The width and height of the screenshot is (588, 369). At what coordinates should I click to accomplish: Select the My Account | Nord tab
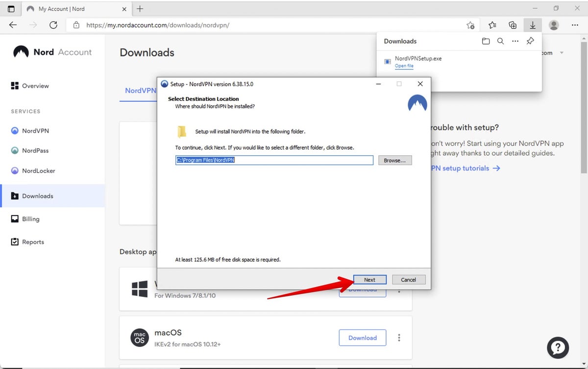pyautogui.click(x=76, y=9)
